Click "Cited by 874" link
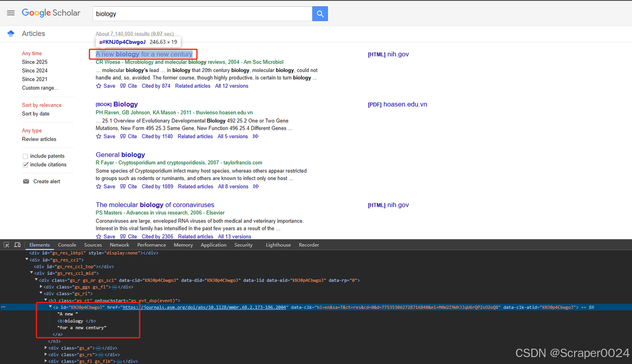 [156, 86]
